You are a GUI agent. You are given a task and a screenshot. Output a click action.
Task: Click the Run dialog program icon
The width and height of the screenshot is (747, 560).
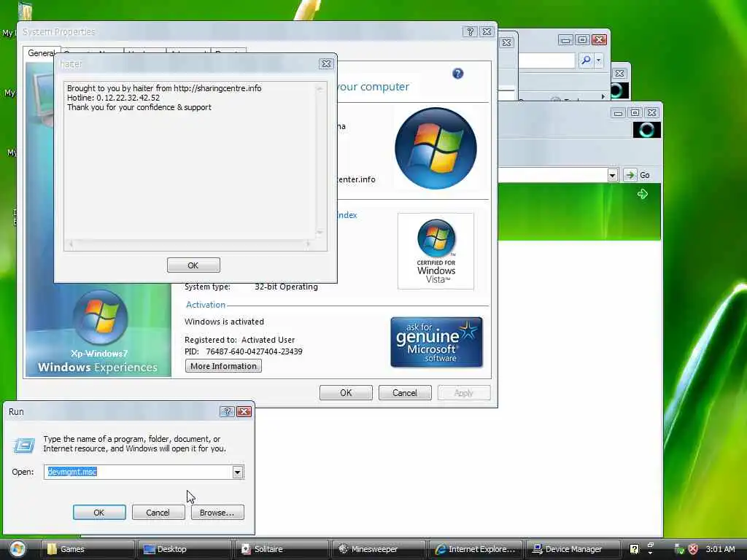coord(24,446)
